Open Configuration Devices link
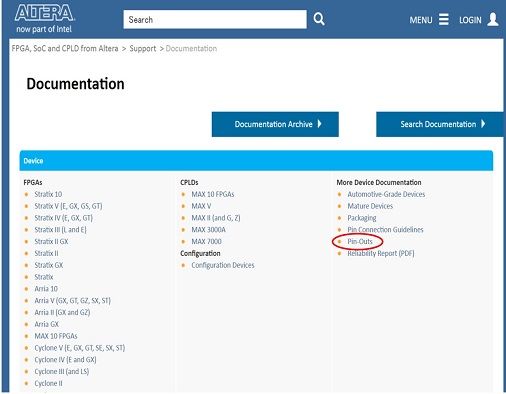This screenshot has width=506, height=394. click(x=223, y=265)
